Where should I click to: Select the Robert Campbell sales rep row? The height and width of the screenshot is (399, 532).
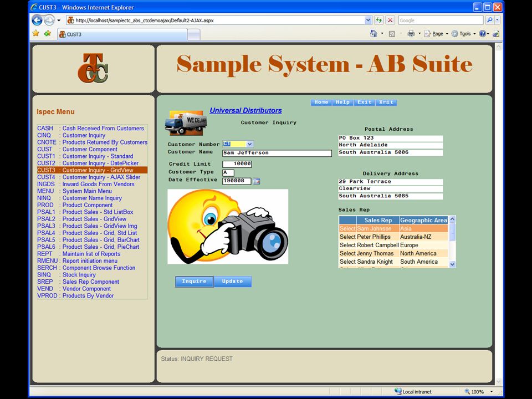click(x=393, y=245)
